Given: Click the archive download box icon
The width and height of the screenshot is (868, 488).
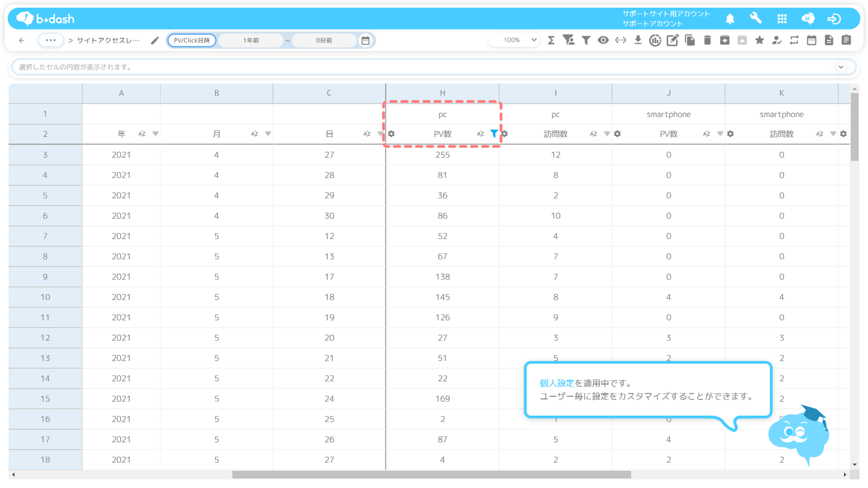Looking at the screenshot, I should click(725, 40).
